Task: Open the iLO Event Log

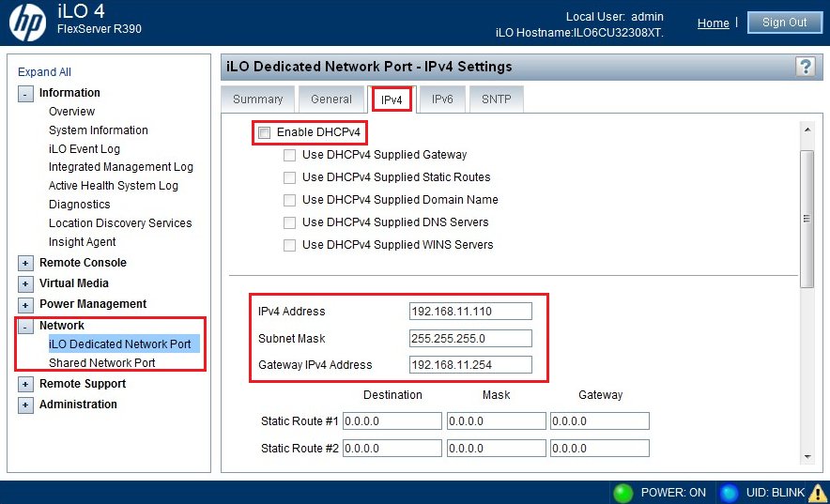Action: click(85, 149)
